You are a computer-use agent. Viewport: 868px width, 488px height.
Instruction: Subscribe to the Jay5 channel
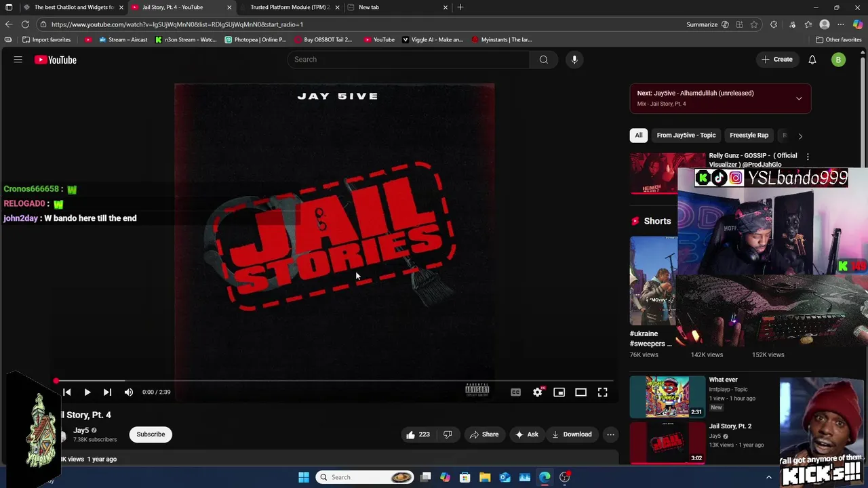point(151,434)
